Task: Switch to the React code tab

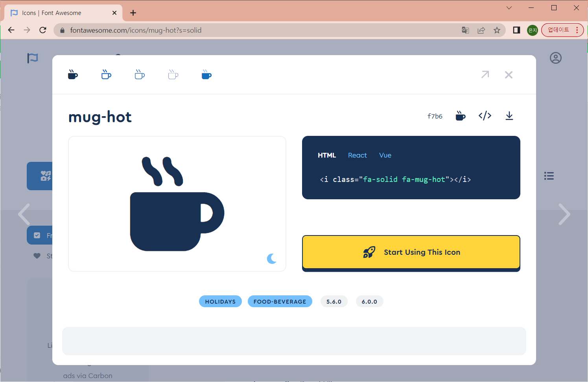Action: [x=358, y=155]
